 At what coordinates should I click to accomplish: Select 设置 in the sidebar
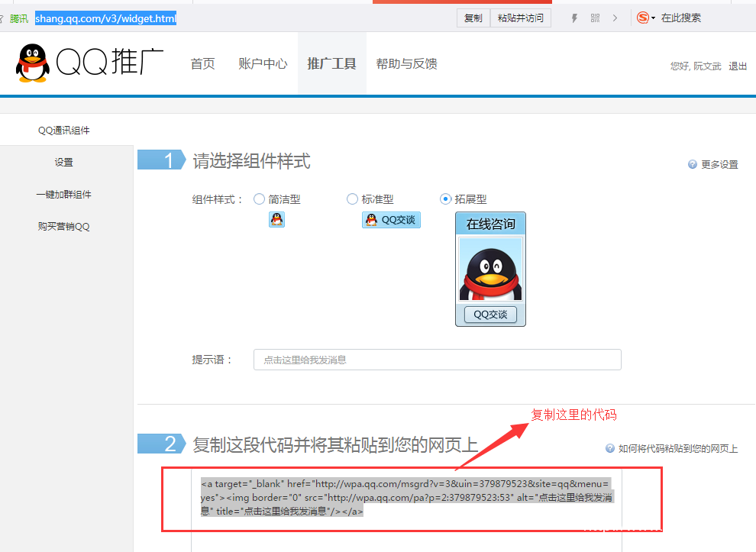tap(63, 163)
